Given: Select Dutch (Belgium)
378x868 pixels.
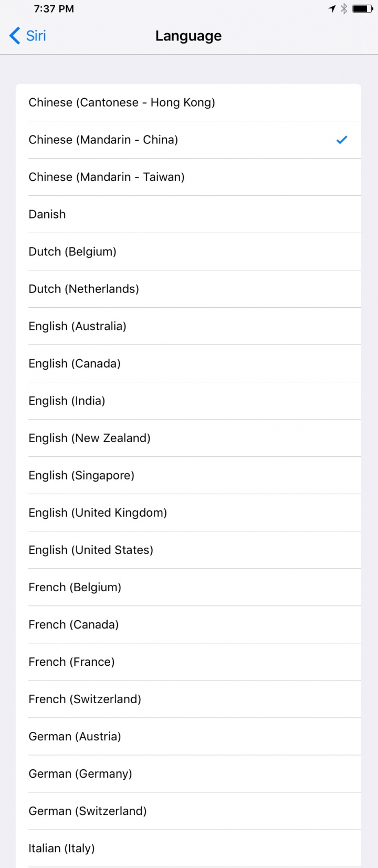Looking at the screenshot, I should (x=188, y=252).
